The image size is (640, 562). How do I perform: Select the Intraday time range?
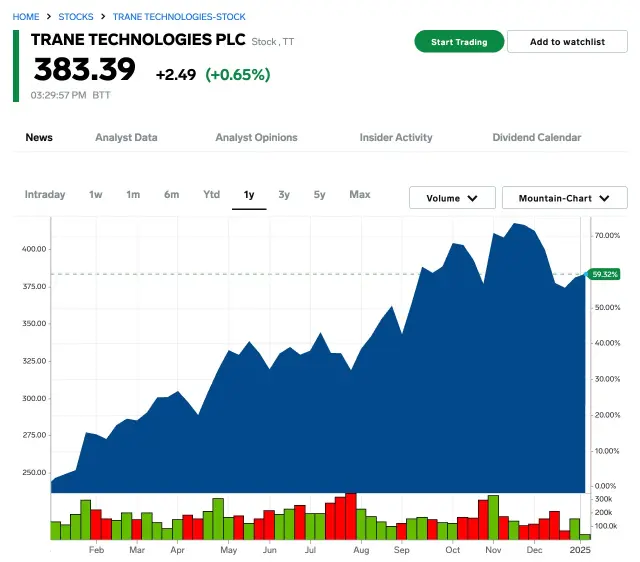point(45,194)
